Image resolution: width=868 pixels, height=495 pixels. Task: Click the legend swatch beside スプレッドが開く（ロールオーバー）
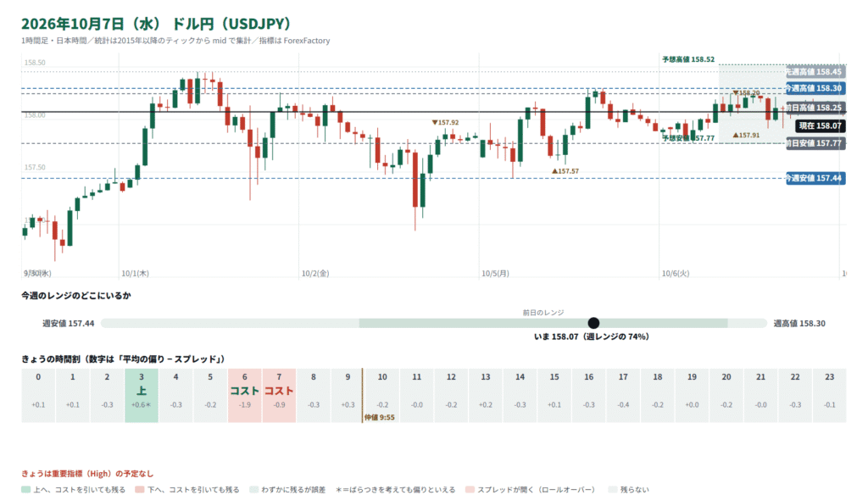pos(470,489)
